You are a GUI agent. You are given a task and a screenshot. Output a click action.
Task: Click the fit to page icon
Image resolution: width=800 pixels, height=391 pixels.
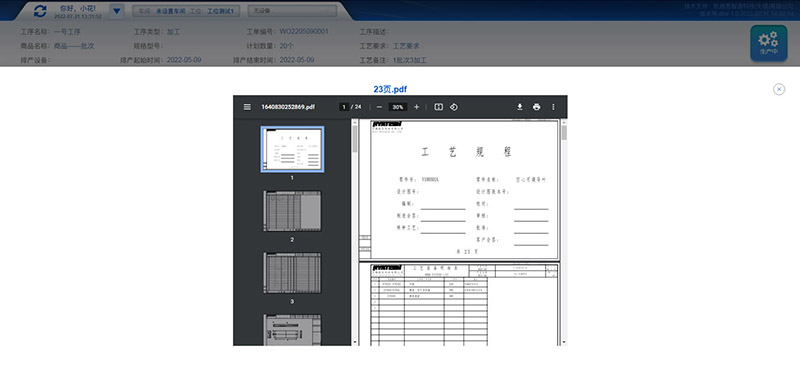coord(438,107)
